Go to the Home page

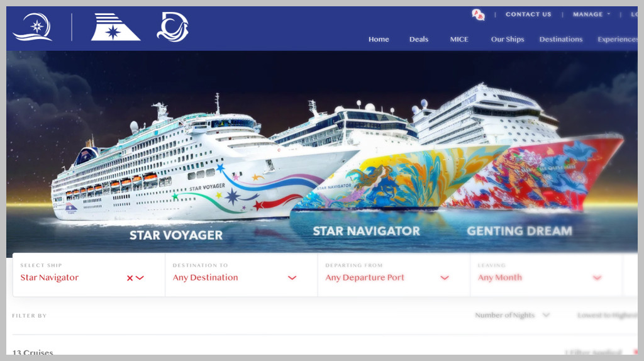[x=379, y=39]
